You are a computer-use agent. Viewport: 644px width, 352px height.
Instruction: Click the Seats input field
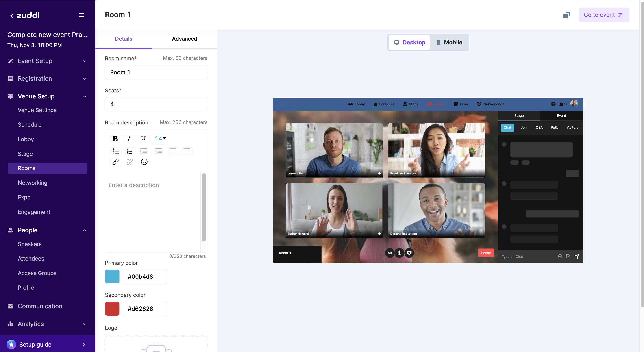tap(156, 104)
